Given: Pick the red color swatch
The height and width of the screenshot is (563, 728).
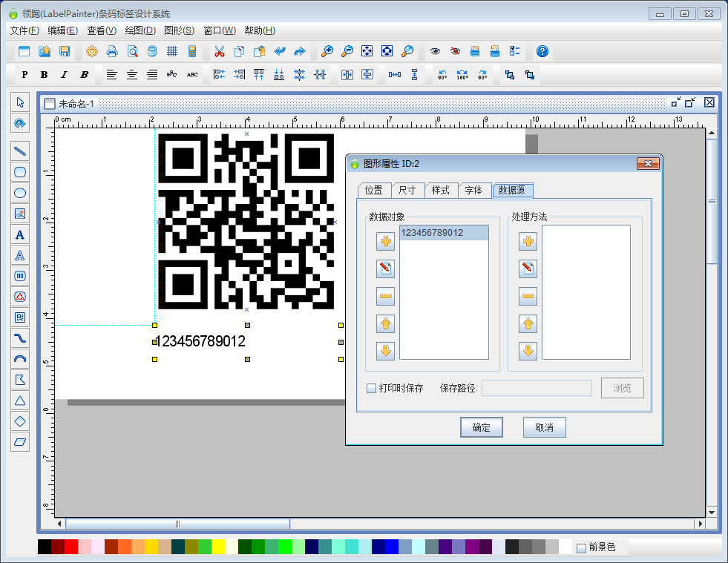Looking at the screenshot, I should [x=71, y=547].
